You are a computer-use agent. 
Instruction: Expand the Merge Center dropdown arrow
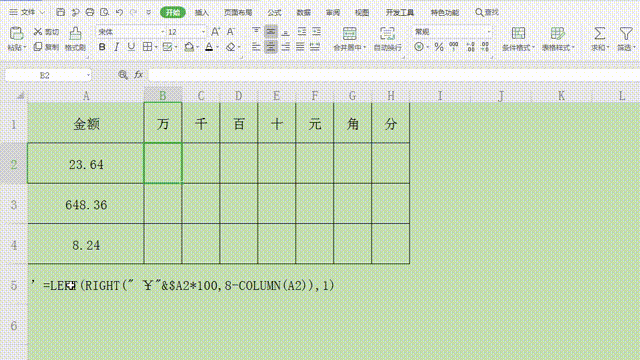(364, 48)
